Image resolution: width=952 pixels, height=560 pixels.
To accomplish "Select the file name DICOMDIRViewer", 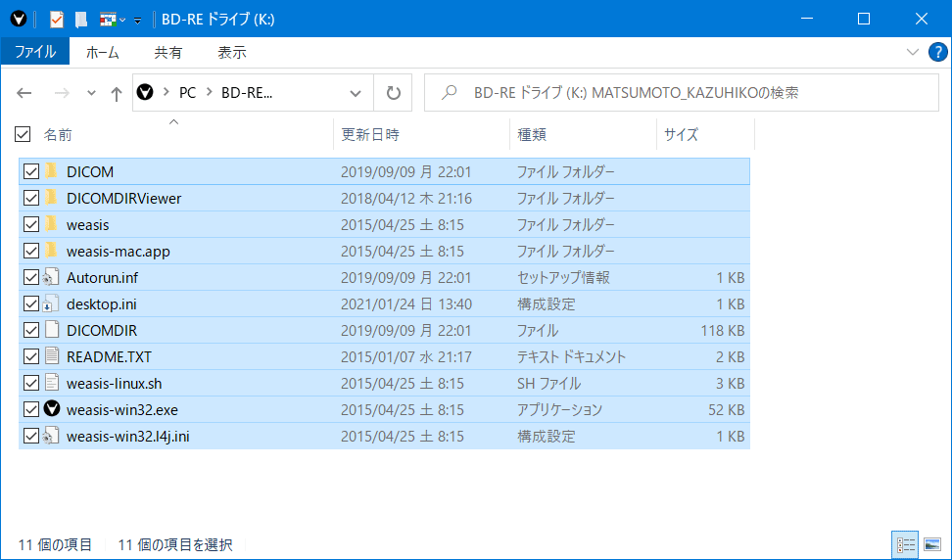I will coord(123,199).
